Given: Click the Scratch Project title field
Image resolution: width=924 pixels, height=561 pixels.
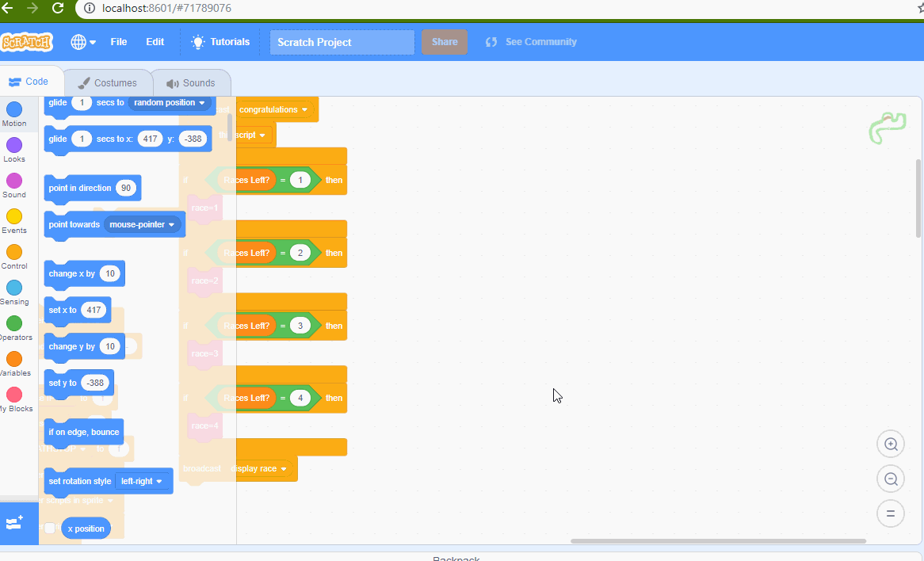Looking at the screenshot, I should (342, 43).
